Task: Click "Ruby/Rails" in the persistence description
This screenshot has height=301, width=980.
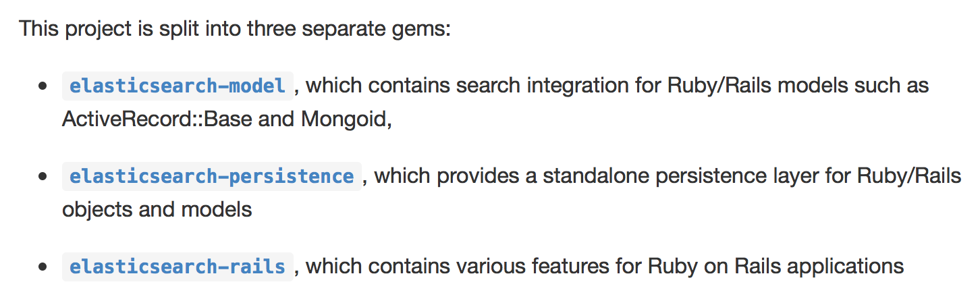Action: point(908,176)
